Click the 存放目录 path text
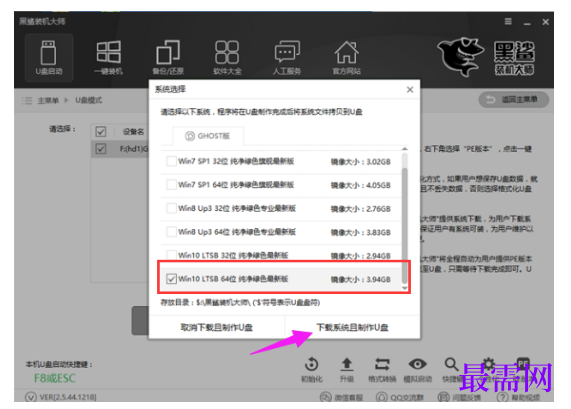Screen dimensions: 571x409 [240, 302]
